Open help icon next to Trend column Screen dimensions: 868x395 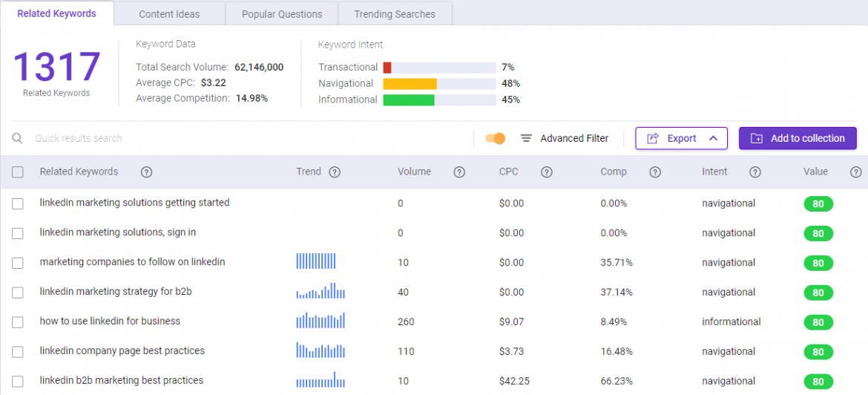point(335,172)
